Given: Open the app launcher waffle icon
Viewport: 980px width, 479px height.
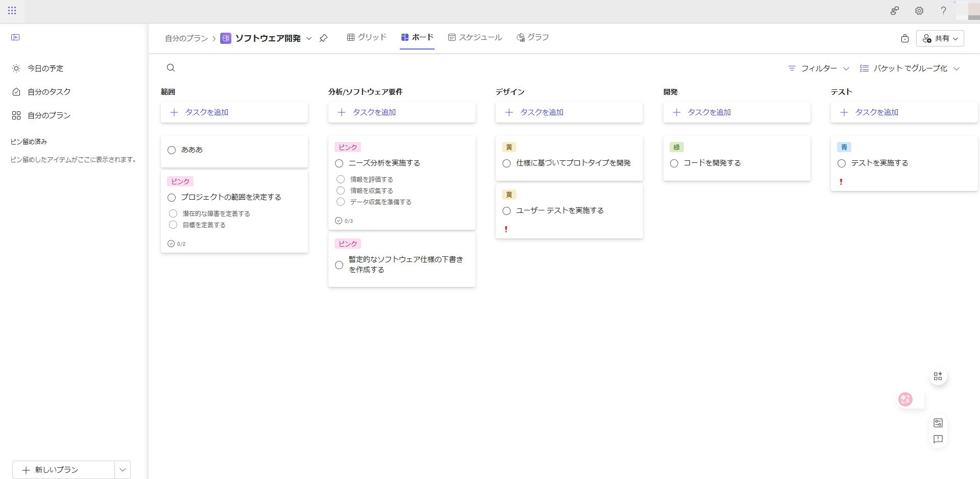Looking at the screenshot, I should click(12, 11).
